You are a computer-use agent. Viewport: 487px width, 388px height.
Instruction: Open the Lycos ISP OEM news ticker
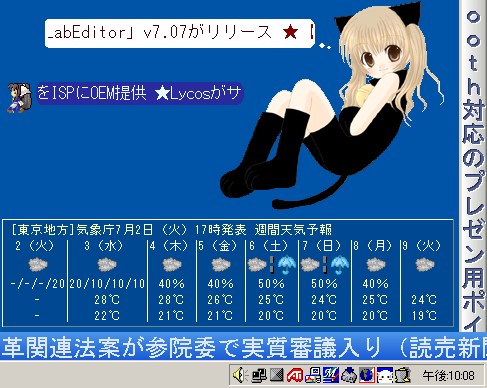coord(139,93)
